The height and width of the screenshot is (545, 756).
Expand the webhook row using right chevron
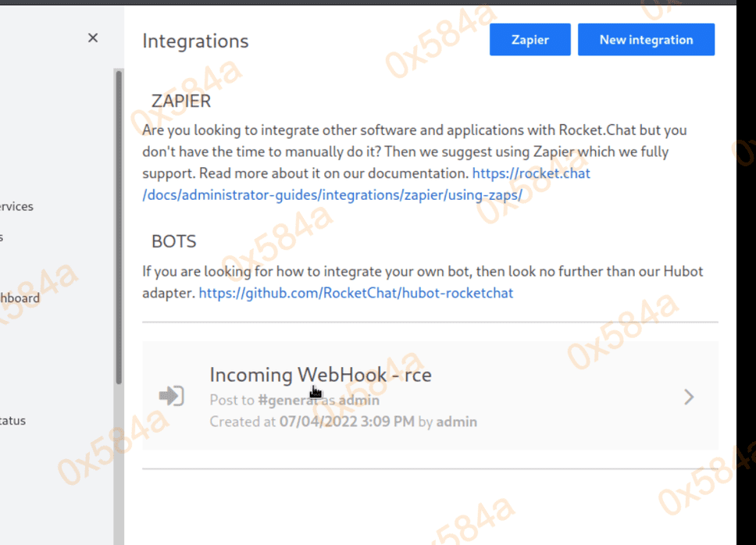pyautogui.click(x=688, y=397)
